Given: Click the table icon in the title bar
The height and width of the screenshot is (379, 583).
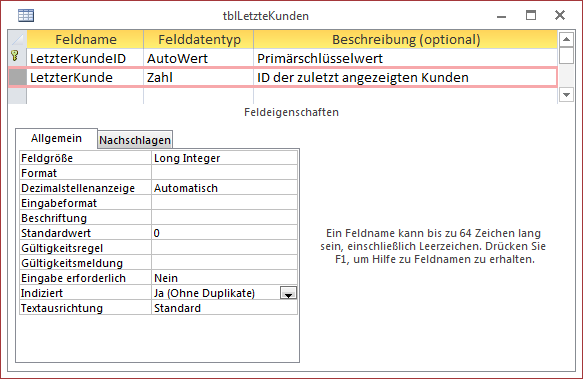Looking at the screenshot, I should (x=26, y=16).
